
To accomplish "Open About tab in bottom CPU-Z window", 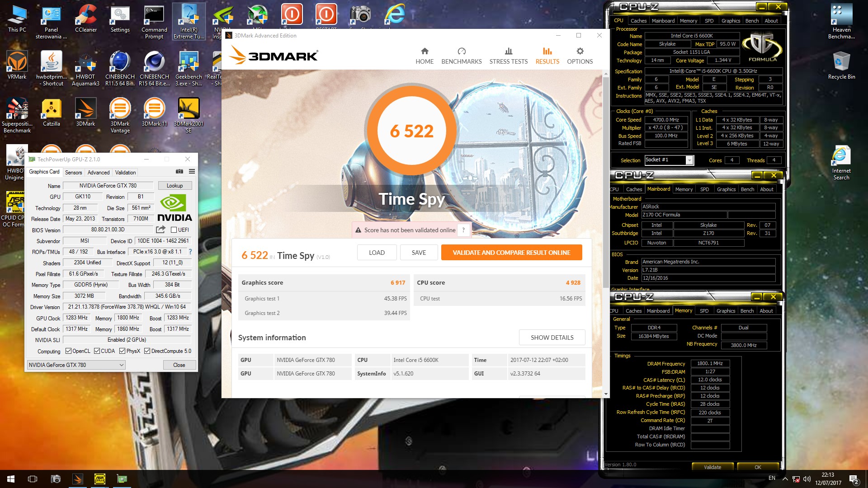I will pyautogui.click(x=766, y=311).
